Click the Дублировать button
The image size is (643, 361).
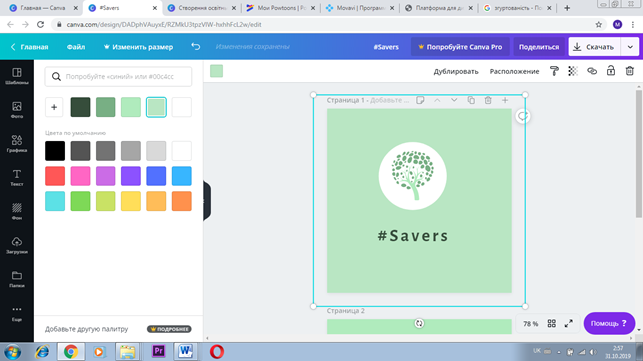456,71
